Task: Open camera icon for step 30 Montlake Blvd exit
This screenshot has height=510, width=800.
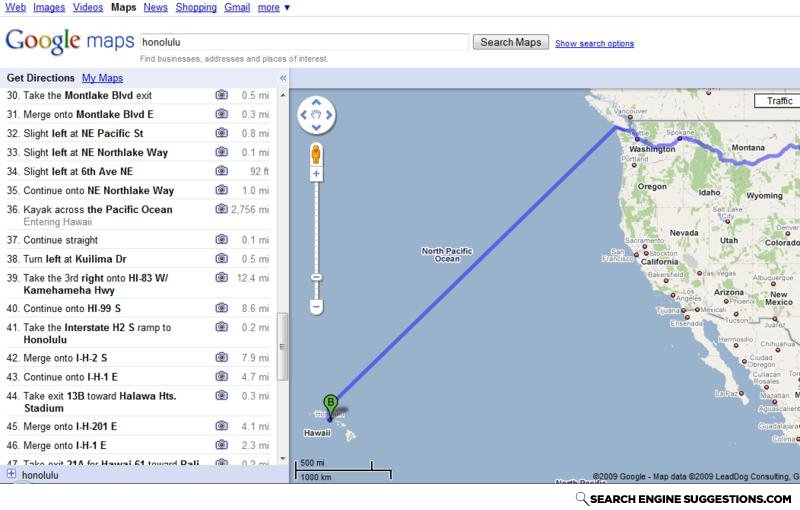Action: point(221,95)
